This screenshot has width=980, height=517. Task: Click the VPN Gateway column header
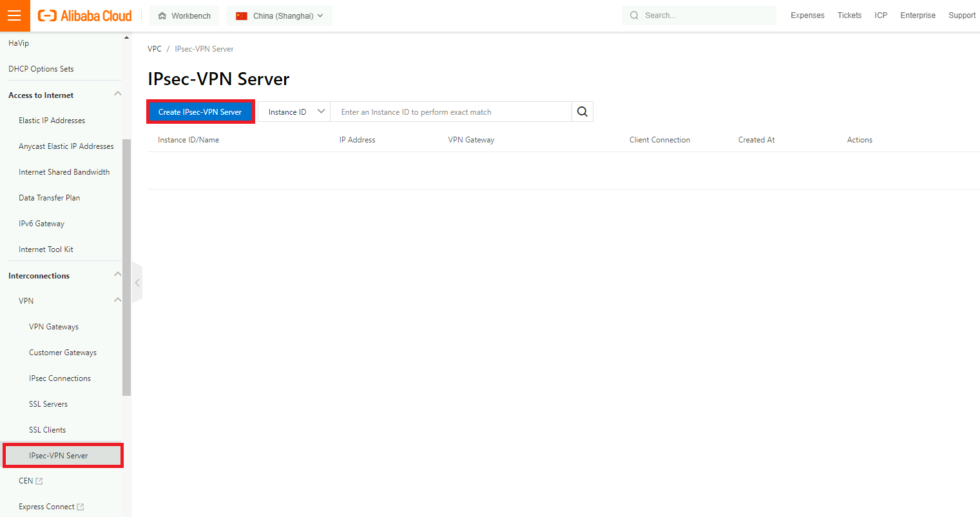[x=471, y=140]
